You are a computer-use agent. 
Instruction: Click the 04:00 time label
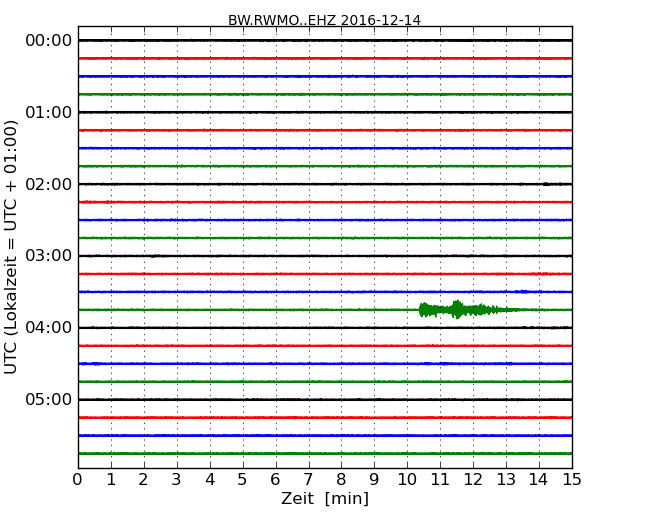point(49,328)
